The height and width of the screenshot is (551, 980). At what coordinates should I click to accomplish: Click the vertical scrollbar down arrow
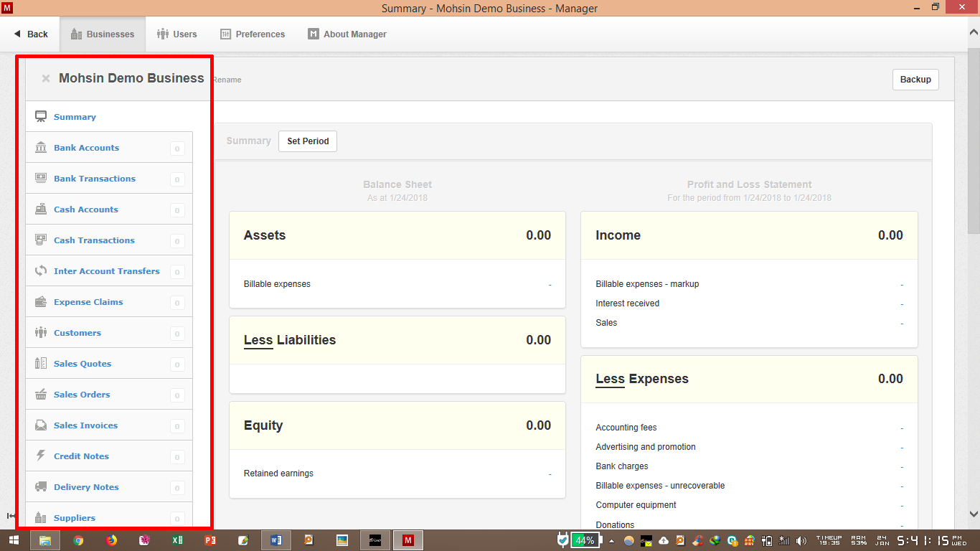(x=974, y=514)
